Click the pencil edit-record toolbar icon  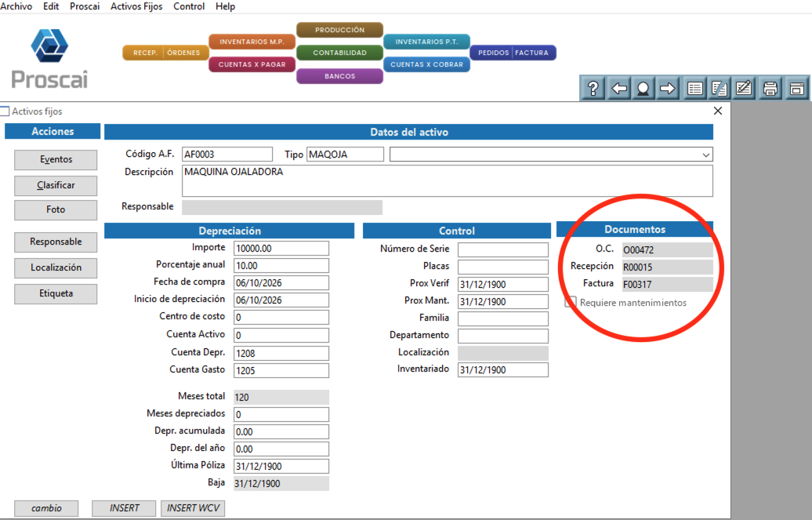(x=744, y=88)
